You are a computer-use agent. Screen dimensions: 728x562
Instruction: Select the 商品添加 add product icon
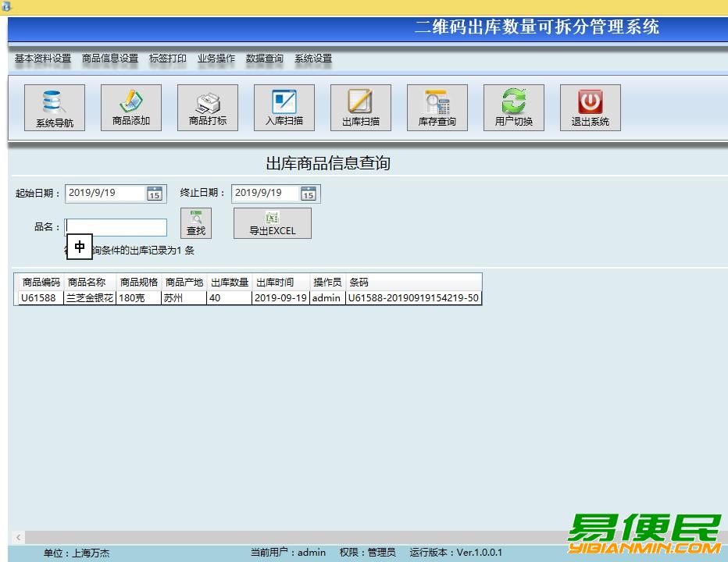tap(130, 107)
